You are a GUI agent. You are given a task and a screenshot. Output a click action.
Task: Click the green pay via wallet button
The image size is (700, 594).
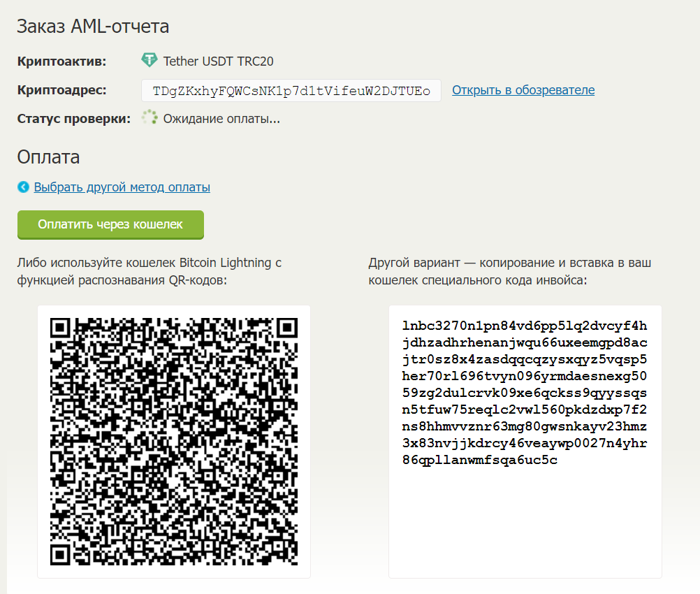pyautogui.click(x=110, y=224)
